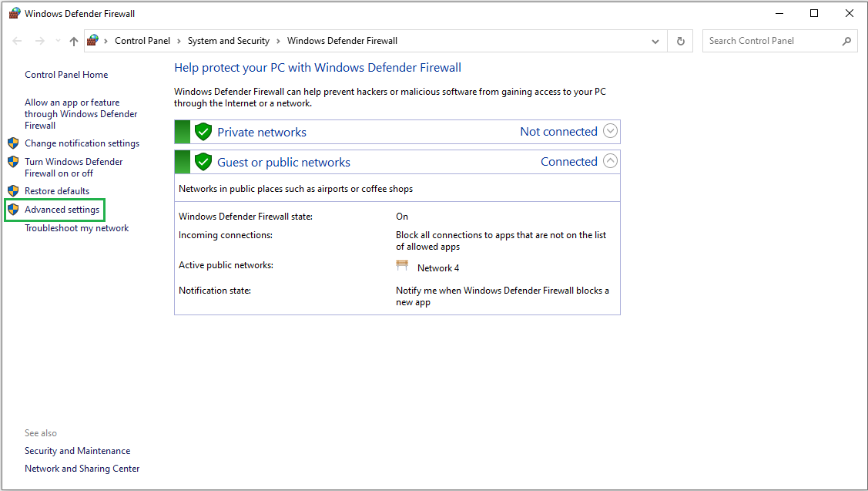Open Troubleshoot my network
The height and width of the screenshot is (491, 868).
coord(76,228)
